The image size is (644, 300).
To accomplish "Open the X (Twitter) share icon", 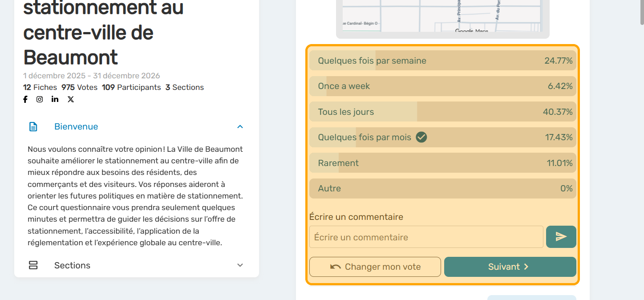I will (71, 99).
